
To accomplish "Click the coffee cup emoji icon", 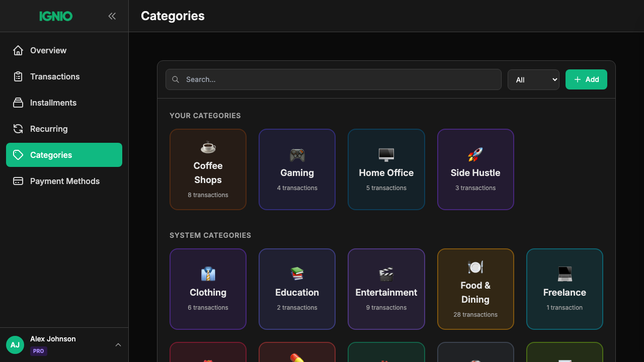I will click(208, 147).
